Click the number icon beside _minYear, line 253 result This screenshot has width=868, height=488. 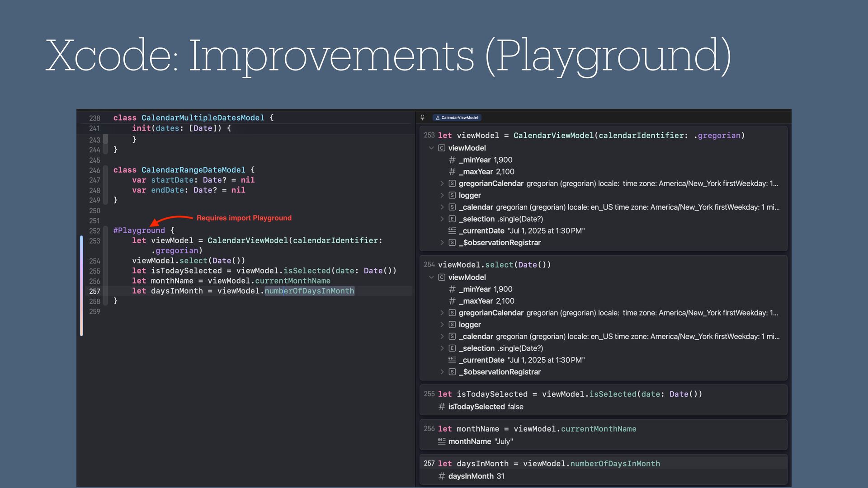[452, 160]
